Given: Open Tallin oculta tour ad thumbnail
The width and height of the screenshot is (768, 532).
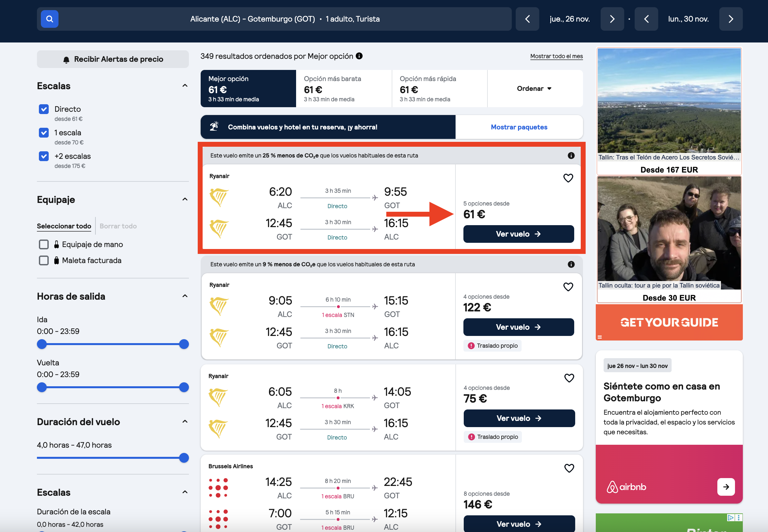Looking at the screenshot, I should coord(669,233).
